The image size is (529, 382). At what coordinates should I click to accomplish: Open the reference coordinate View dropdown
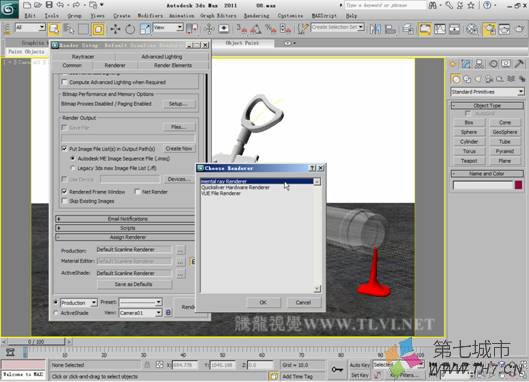[168, 27]
